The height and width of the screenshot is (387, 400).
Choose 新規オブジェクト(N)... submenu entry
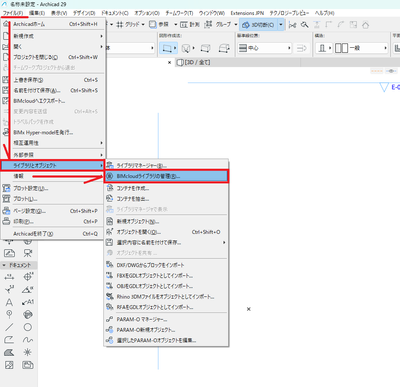pos(166,221)
